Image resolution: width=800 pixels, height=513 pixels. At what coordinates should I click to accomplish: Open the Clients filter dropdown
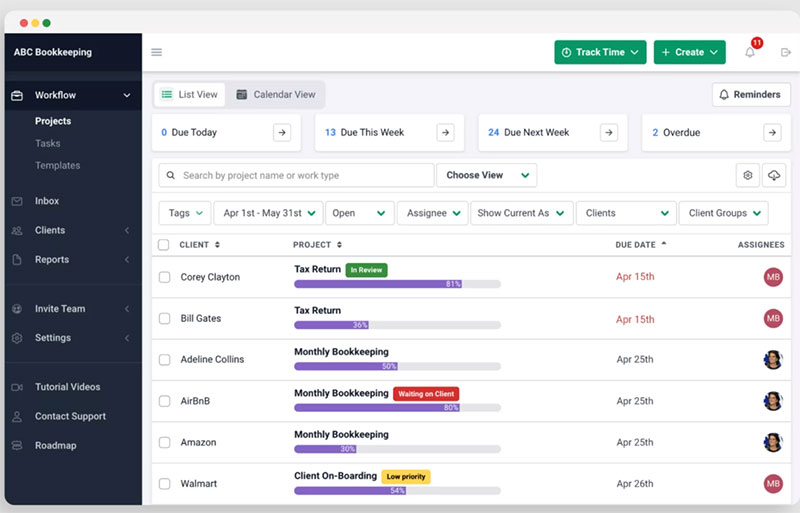click(x=626, y=213)
